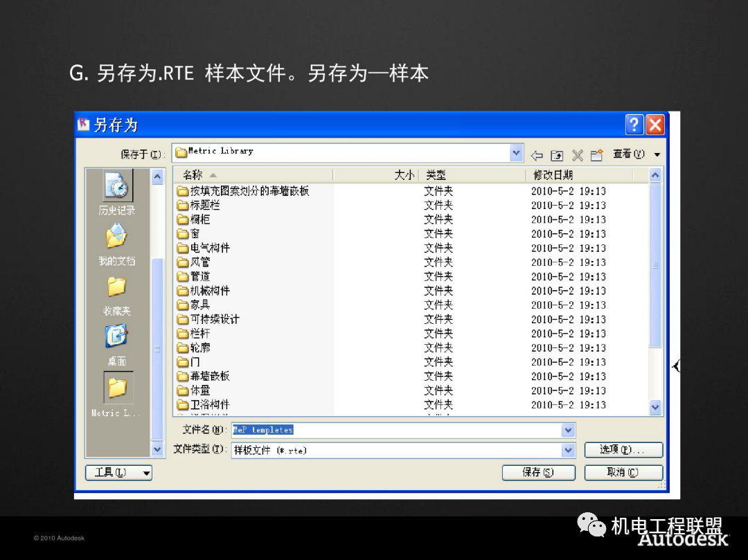Close the 另存为 dialog
Screen dimensions: 748x560
[x=655, y=125]
